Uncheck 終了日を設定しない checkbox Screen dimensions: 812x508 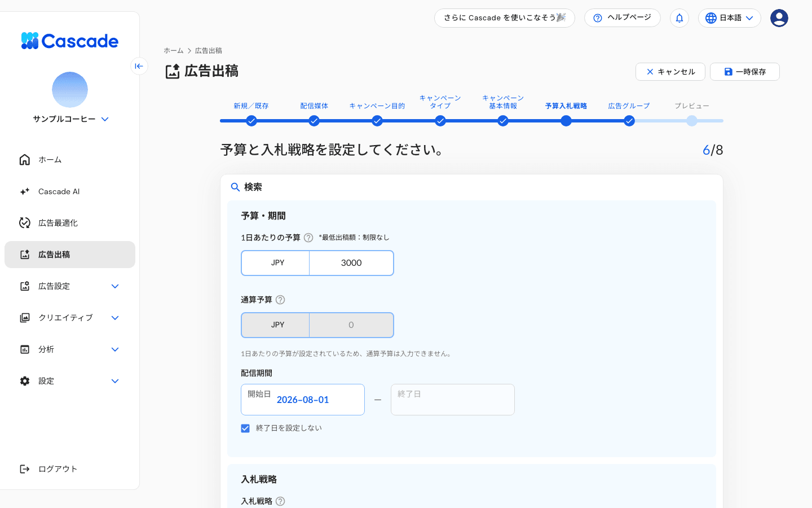tap(245, 428)
